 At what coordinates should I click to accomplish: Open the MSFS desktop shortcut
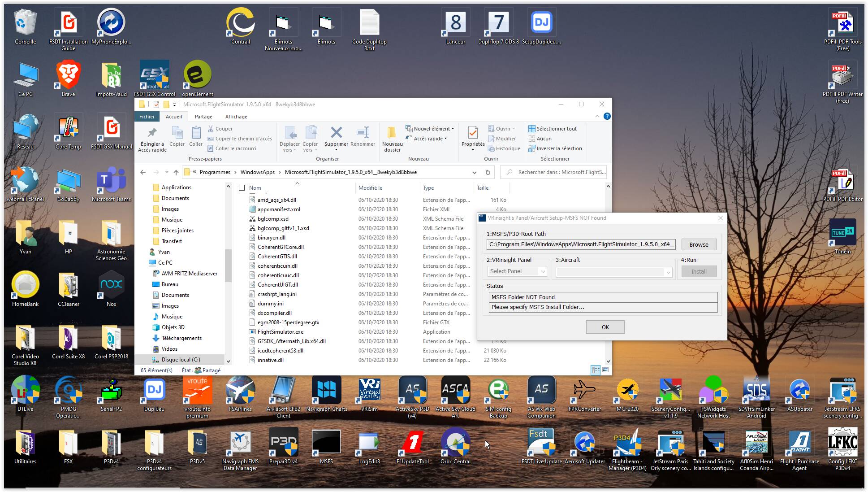coord(326,447)
